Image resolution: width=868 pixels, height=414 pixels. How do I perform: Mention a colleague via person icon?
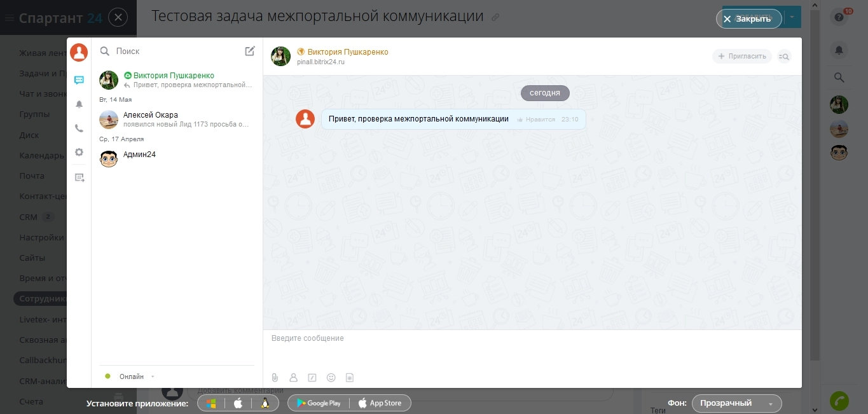293,377
